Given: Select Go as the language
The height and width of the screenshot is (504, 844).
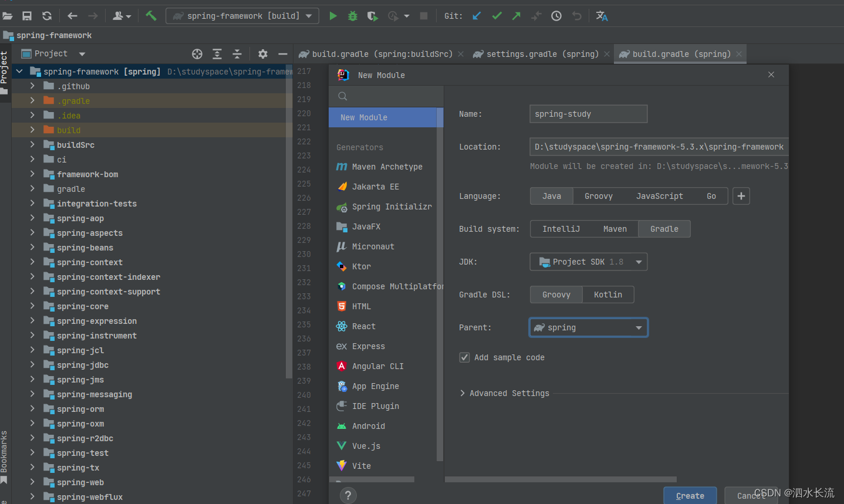Looking at the screenshot, I should [x=711, y=196].
